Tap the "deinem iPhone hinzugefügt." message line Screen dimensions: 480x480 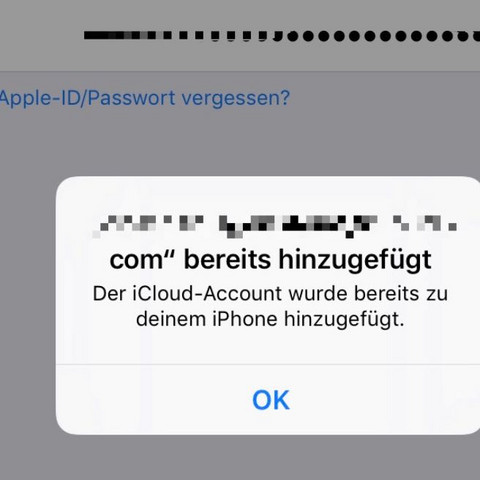pyautogui.click(x=270, y=319)
